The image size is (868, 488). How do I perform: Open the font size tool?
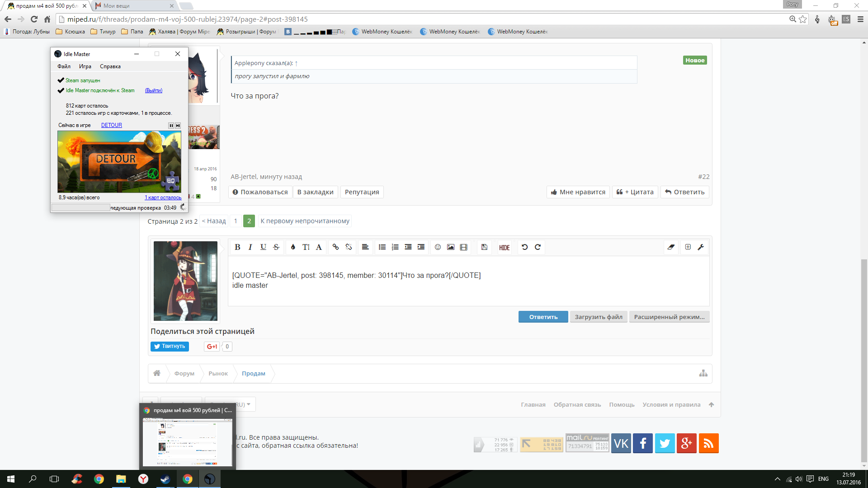point(306,247)
